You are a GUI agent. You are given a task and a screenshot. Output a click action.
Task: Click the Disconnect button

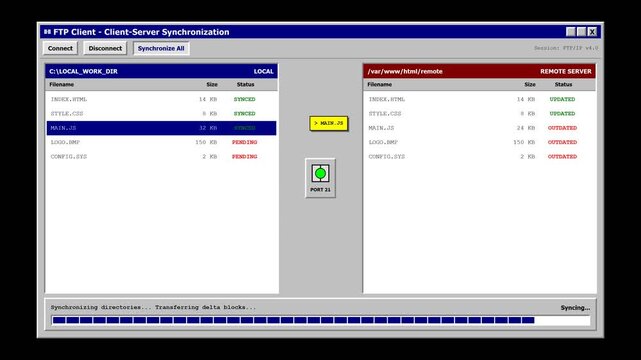(105, 48)
